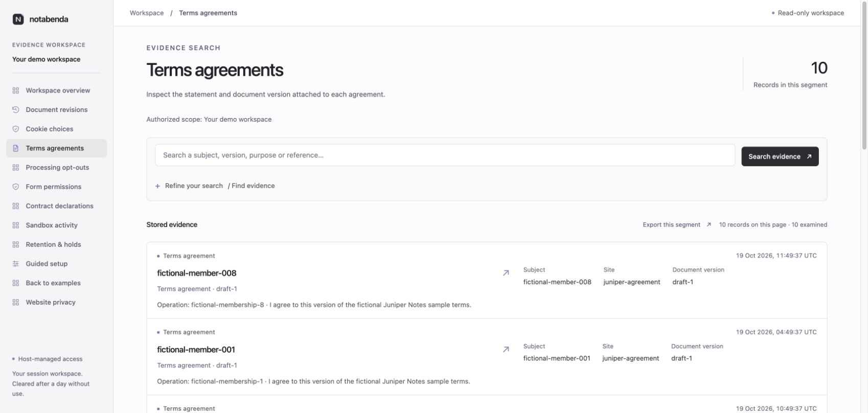The height and width of the screenshot is (413, 868).
Task: Click the Form permissions shield icon
Action: point(15,187)
